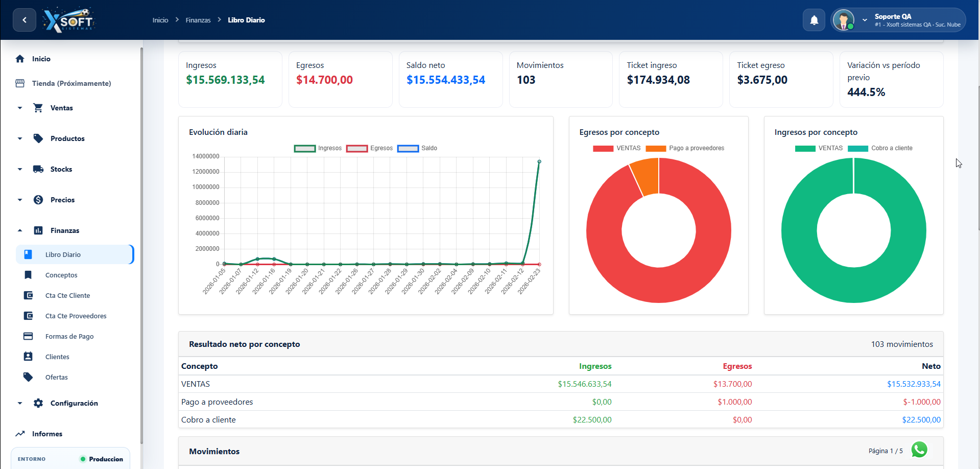Click the Precios dollar icon
The width and height of the screenshot is (980, 469).
[x=38, y=200]
